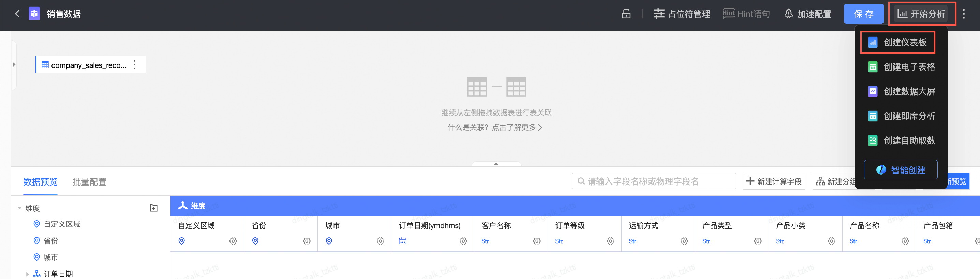This screenshot has width=980, height=279.
Task: Open options menu on company_sales_reco table
Action: click(x=135, y=65)
